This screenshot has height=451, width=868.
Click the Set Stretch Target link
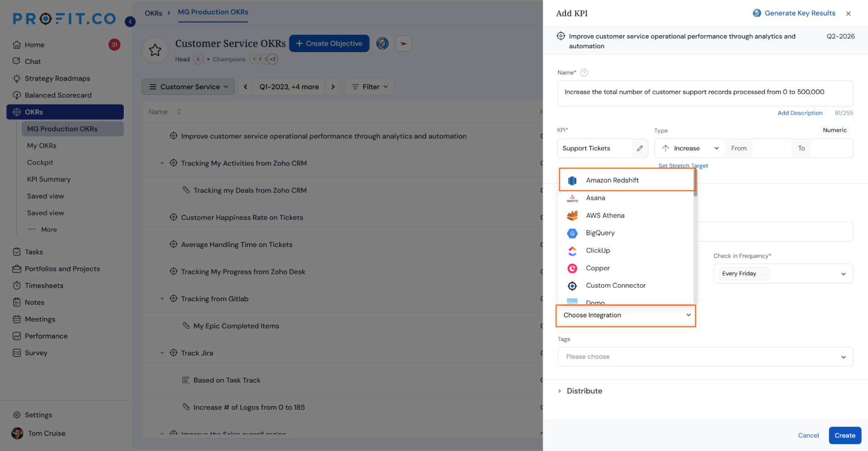tap(683, 165)
